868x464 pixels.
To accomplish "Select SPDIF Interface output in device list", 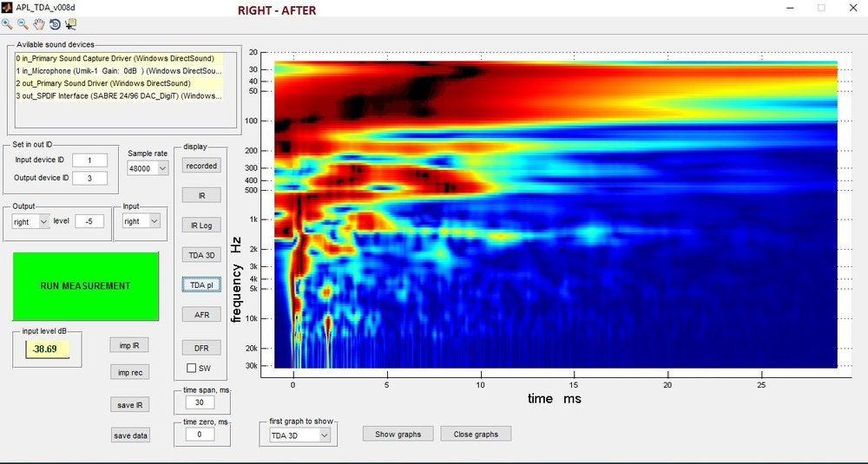I will (x=119, y=95).
